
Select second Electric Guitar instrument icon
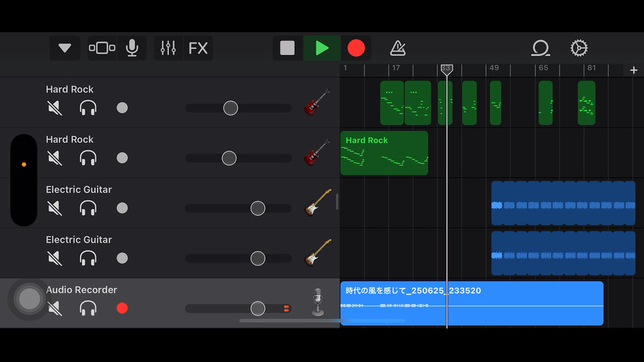(317, 253)
